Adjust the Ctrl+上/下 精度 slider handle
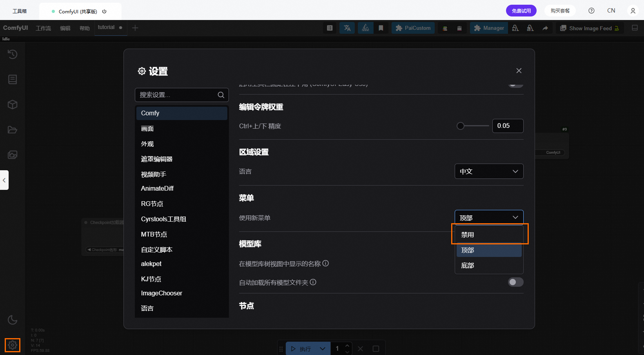The width and height of the screenshot is (644, 355). coord(461,126)
